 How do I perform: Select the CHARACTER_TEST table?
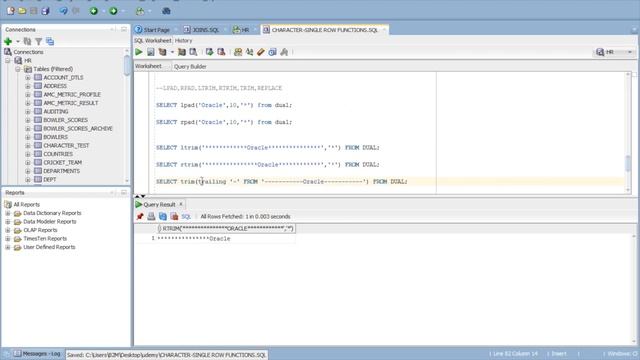pos(66,145)
